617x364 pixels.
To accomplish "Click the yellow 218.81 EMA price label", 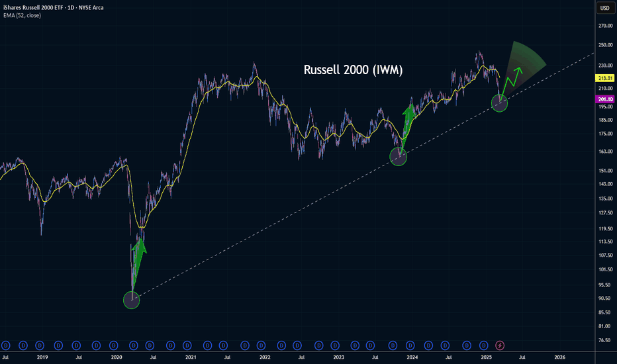I will coord(605,78).
